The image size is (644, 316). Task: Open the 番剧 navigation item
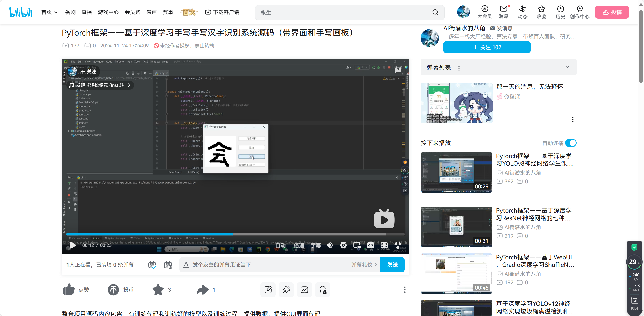point(70,12)
